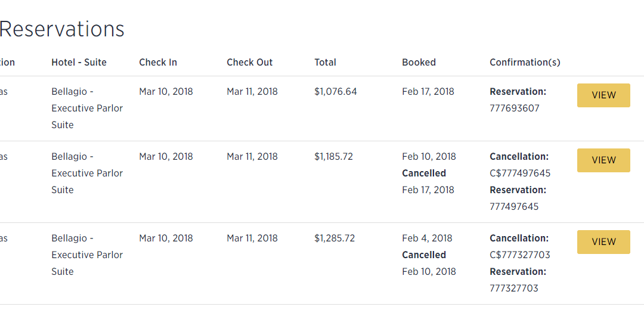This screenshot has height=313, width=644.
Task: Select cancellation number C$777497645
Action: click(x=520, y=173)
